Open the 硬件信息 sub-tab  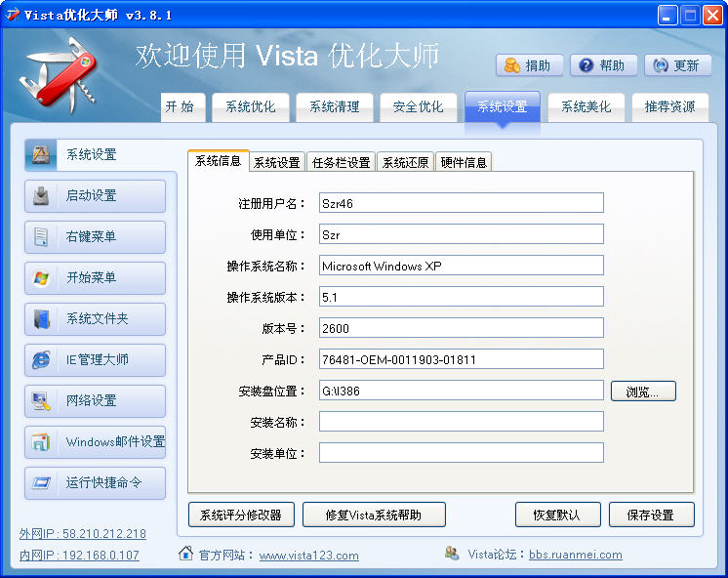(x=464, y=162)
